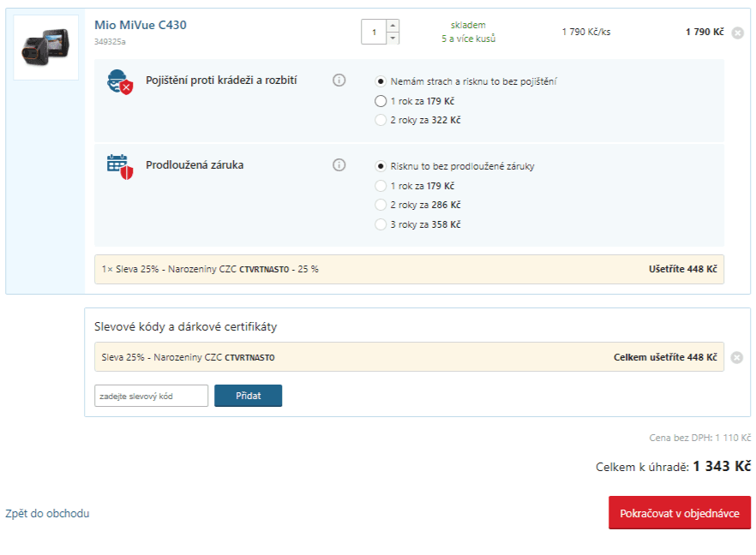Click the Přidat button
The height and width of the screenshot is (555, 756).
[249, 396]
